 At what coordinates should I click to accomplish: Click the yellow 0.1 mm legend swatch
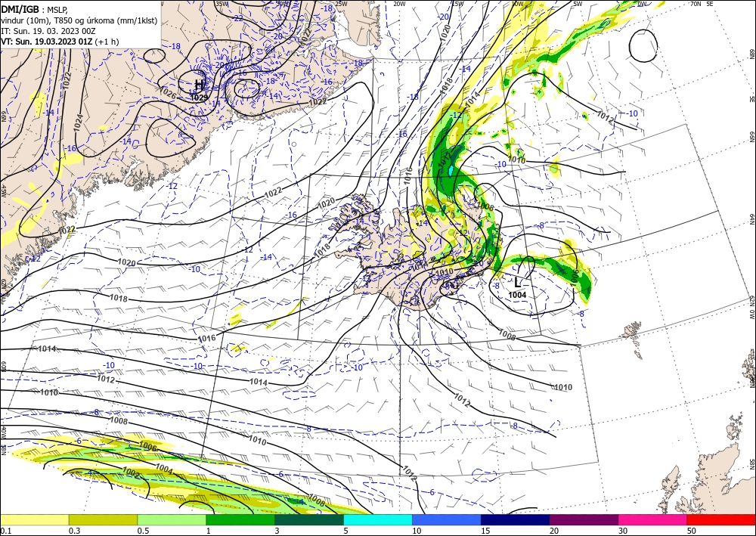[34, 519]
